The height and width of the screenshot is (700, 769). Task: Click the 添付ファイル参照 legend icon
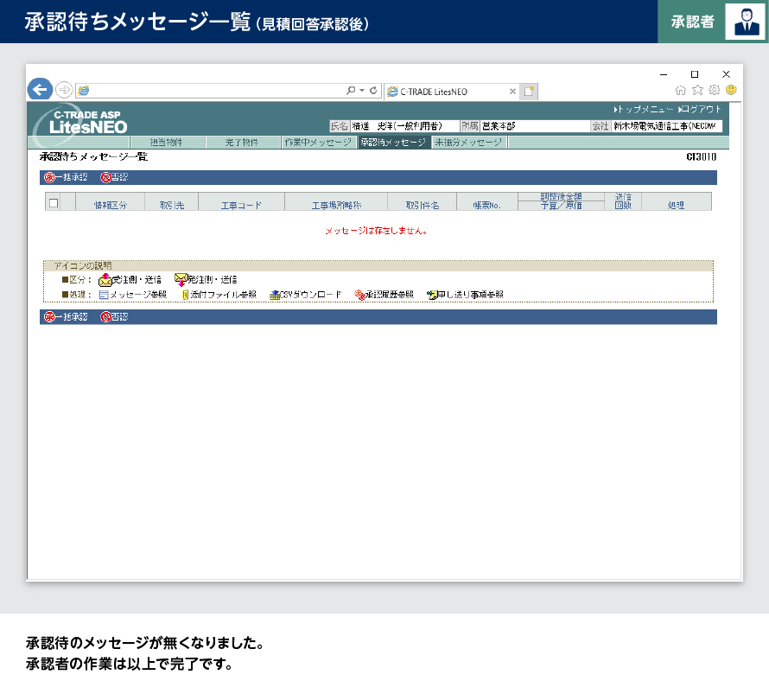pos(185,295)
